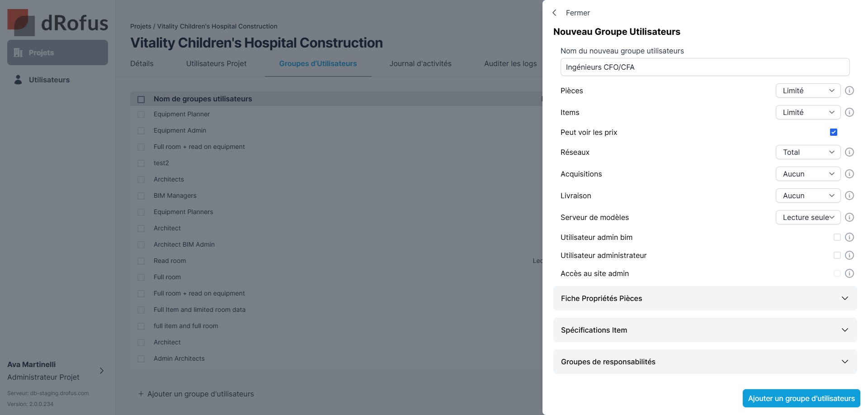Switch to the Journal d'activités tab

(x=420, y=64)
